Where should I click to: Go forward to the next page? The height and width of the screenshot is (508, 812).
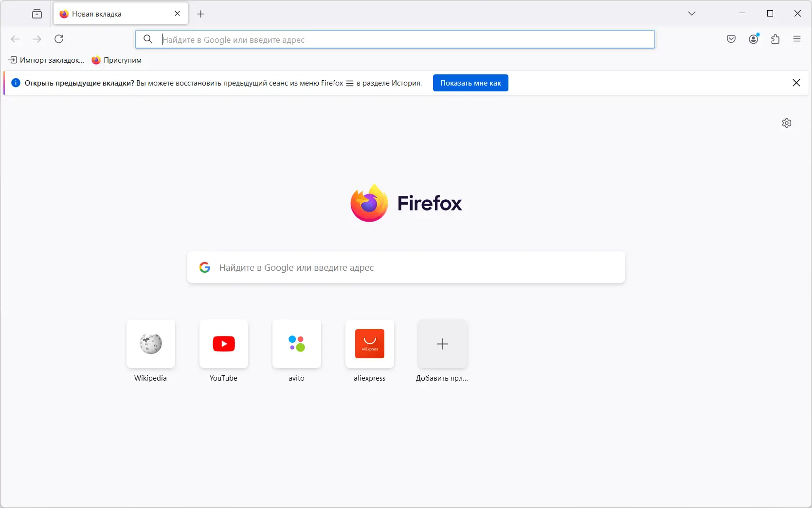[37, 39]
